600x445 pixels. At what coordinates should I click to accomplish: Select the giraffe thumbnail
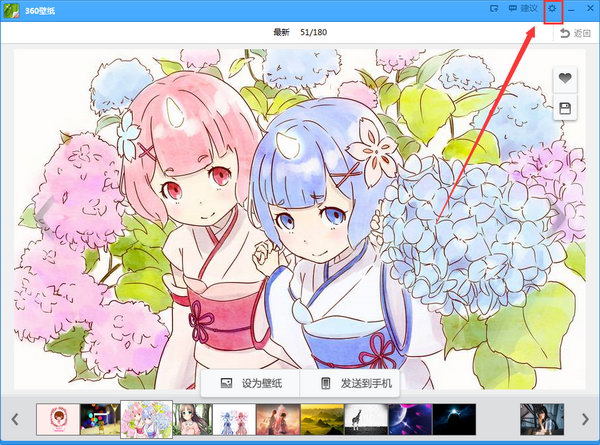click(367, 419)
